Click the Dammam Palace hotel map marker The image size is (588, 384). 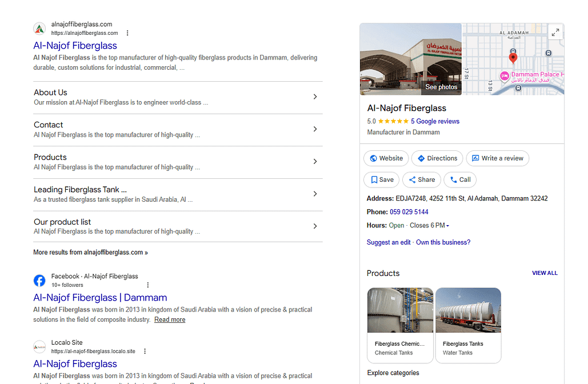[505, 76]
